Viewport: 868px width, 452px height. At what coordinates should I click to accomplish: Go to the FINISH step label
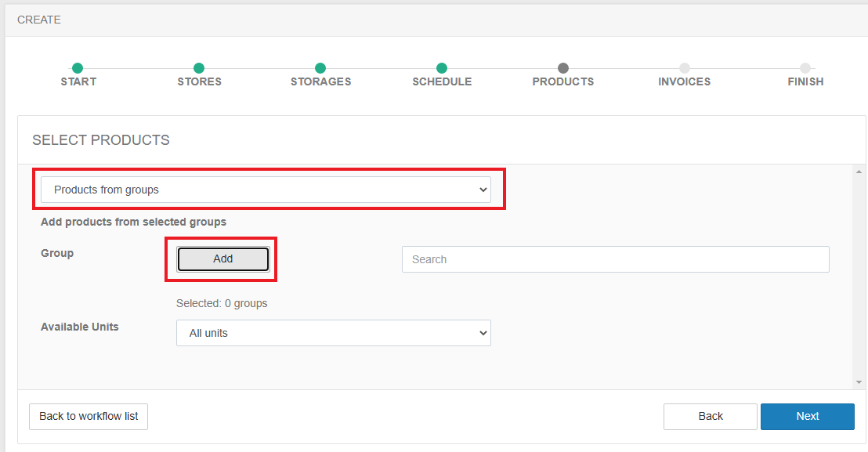coord(805,81)
